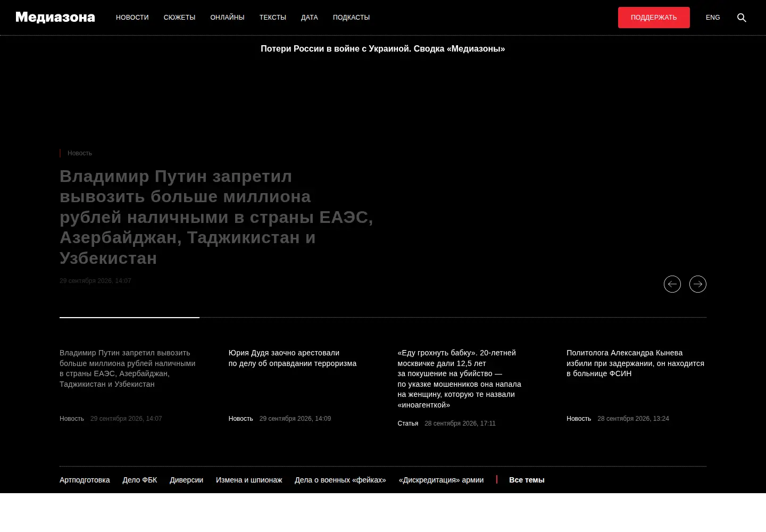Open the large Путин запретил вывозить headline
The height and width of the screenshot is (532, 766).
pos(217,217)
